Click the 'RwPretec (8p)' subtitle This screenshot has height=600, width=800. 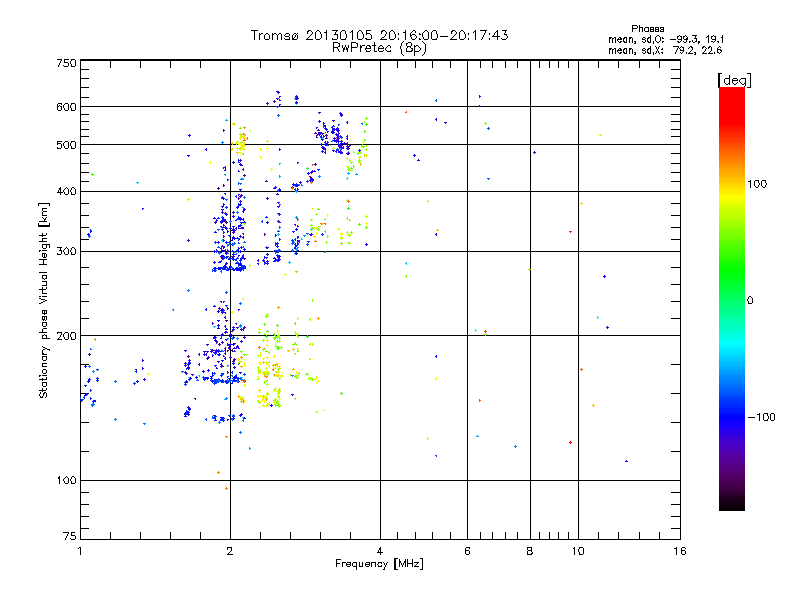(x=379, y=48)
